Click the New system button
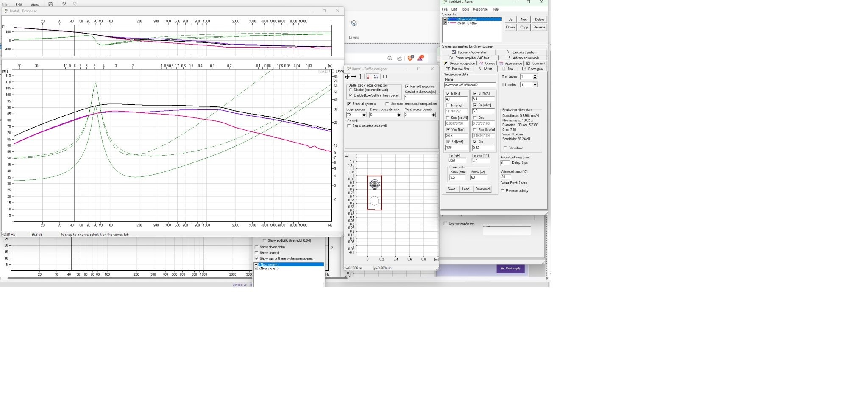Viewport: 868px width, 411px height. coord(524,20)
